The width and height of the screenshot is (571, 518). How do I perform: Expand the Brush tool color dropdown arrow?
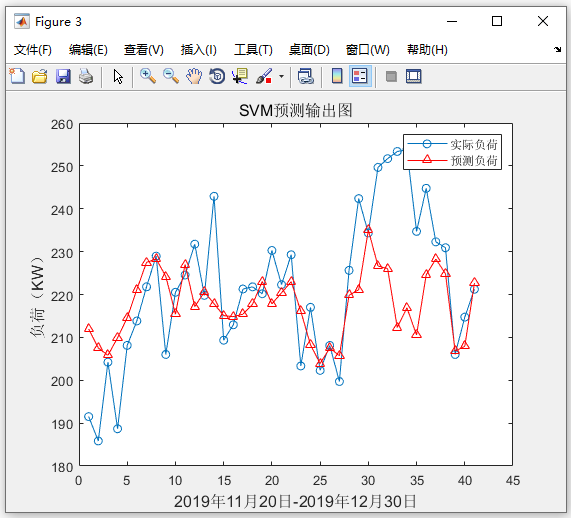(281, 76)
